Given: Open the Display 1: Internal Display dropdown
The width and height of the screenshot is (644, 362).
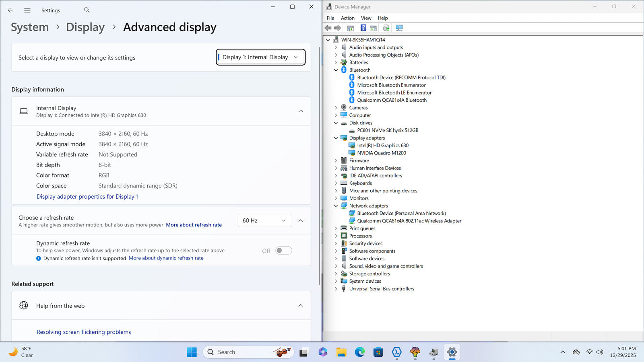Looking at the screenshot, I should coord(260,57).
